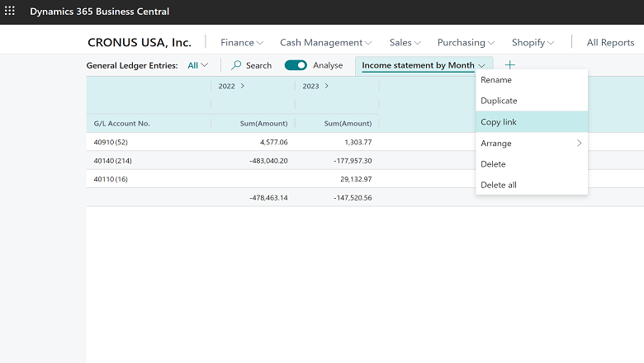
Task: Click the CRONUS USA, Inc. company name
Action: coord(140,42)
